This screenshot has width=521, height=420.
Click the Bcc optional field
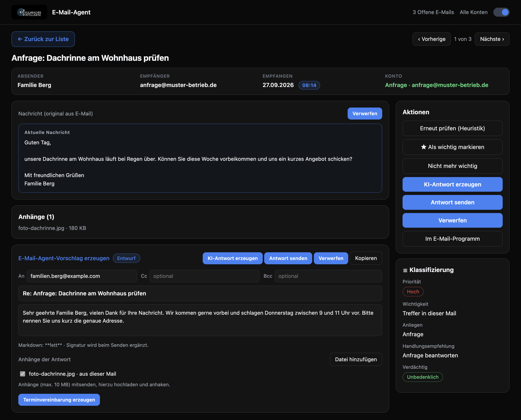pyautogui.click(x=328, y=276)
